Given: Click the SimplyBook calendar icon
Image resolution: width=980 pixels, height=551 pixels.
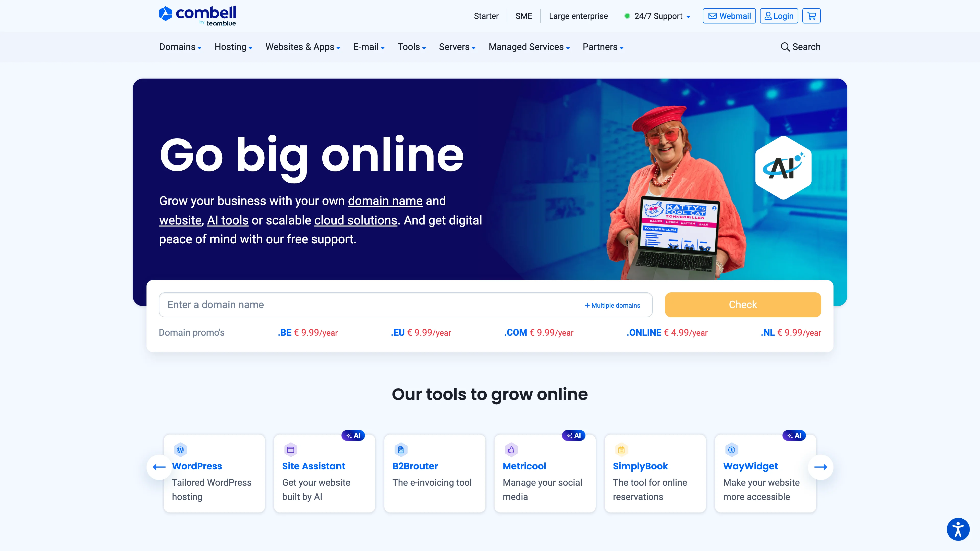Looking at the screenshot, I should pyautogui.click(x=621, y=450).
